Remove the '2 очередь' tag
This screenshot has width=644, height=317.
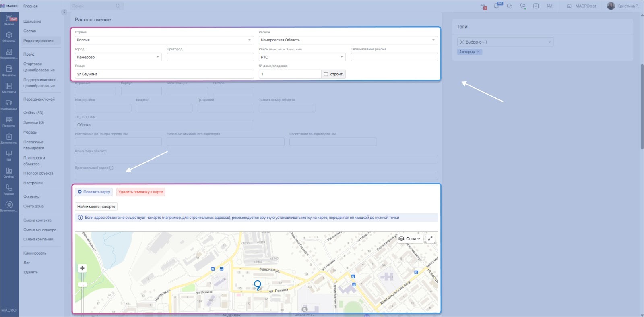click(x=478, y=52)
